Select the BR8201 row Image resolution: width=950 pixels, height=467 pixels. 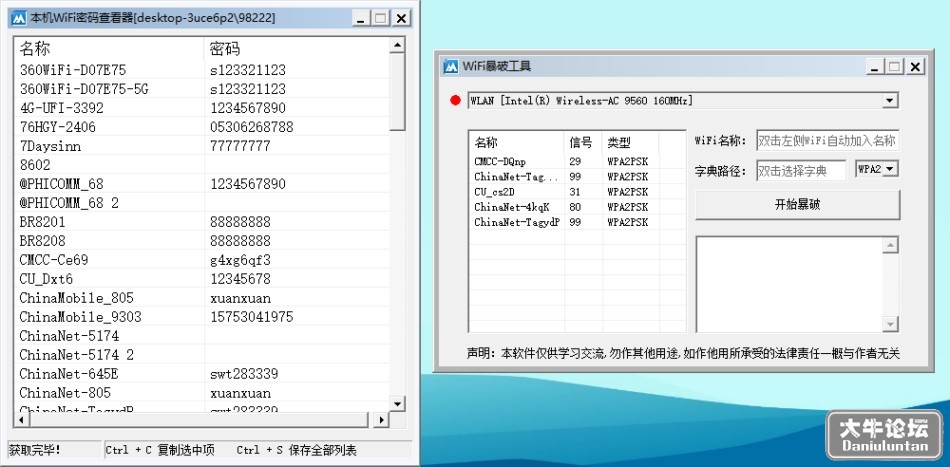click(x=202, y=222)
